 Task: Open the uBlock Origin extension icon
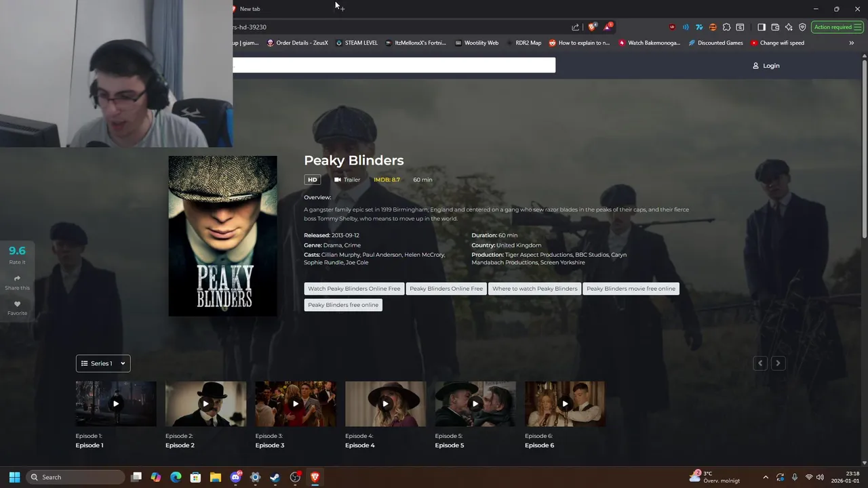coord(672,27)
